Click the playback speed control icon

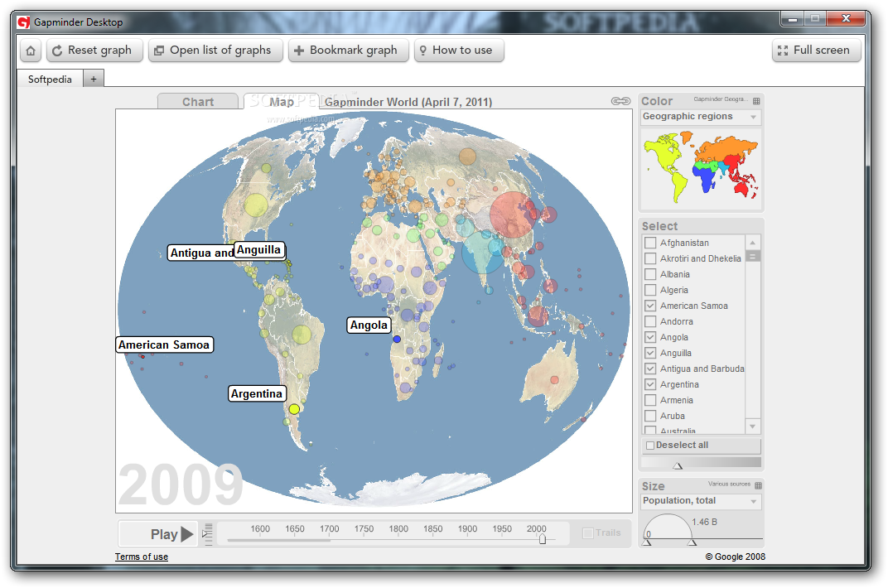click(x=207, y=533)
